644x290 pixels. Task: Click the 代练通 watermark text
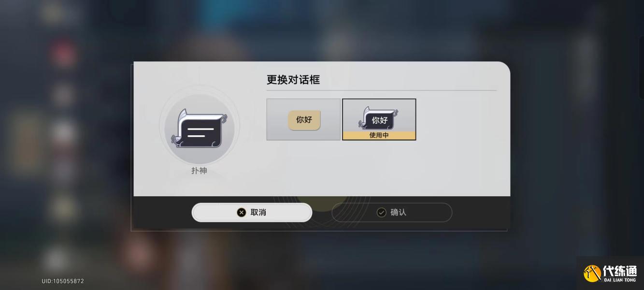620,271
